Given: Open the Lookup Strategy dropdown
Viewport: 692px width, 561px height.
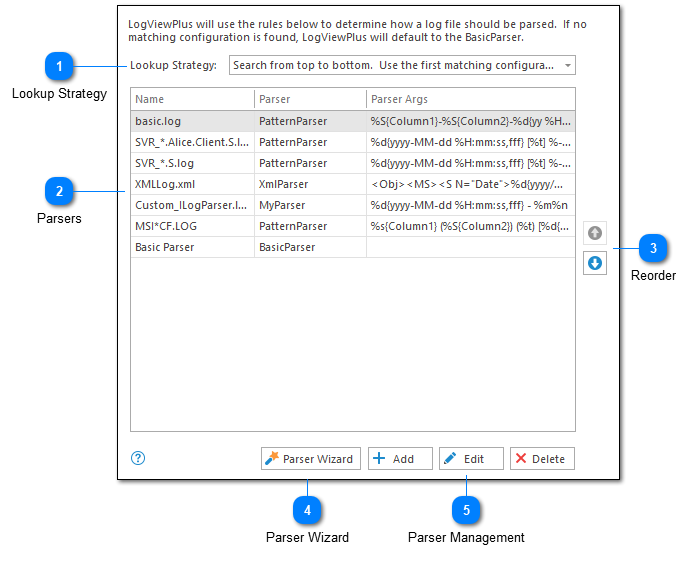Looking at the screenshot, I should (x=402, y=65).
